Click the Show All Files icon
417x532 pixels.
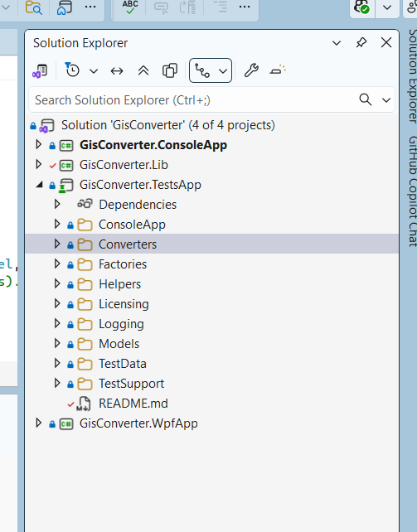[x=170, y=71]
